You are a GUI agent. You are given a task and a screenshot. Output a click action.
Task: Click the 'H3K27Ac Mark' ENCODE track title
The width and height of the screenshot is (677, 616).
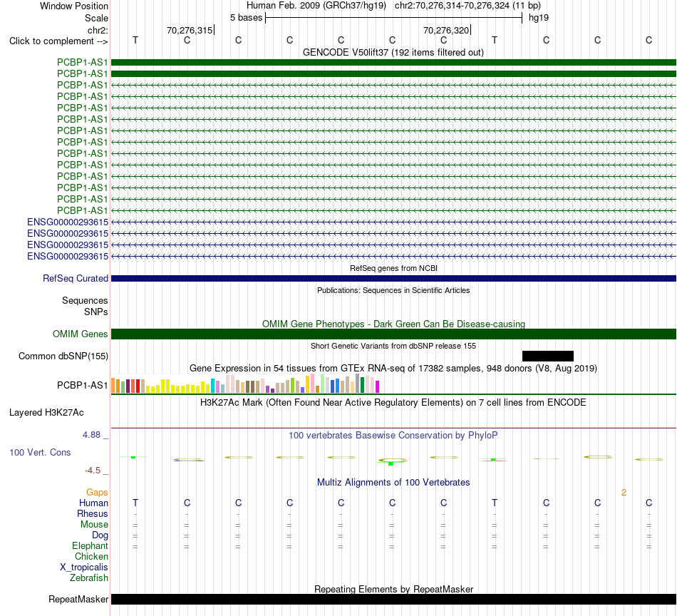click(x=393, y=403)
